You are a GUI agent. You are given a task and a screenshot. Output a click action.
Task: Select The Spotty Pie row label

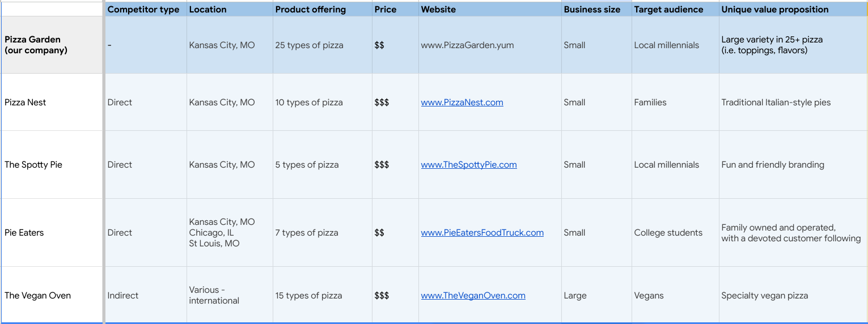point(33,165)
